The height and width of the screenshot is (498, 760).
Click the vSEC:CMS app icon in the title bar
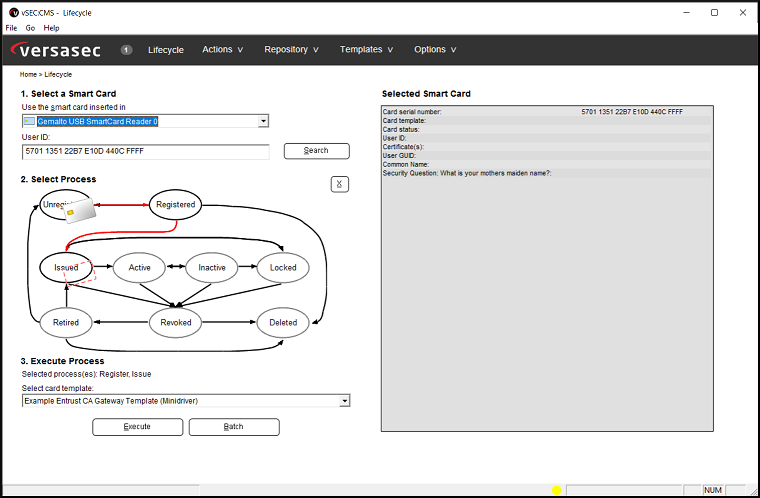14,13
